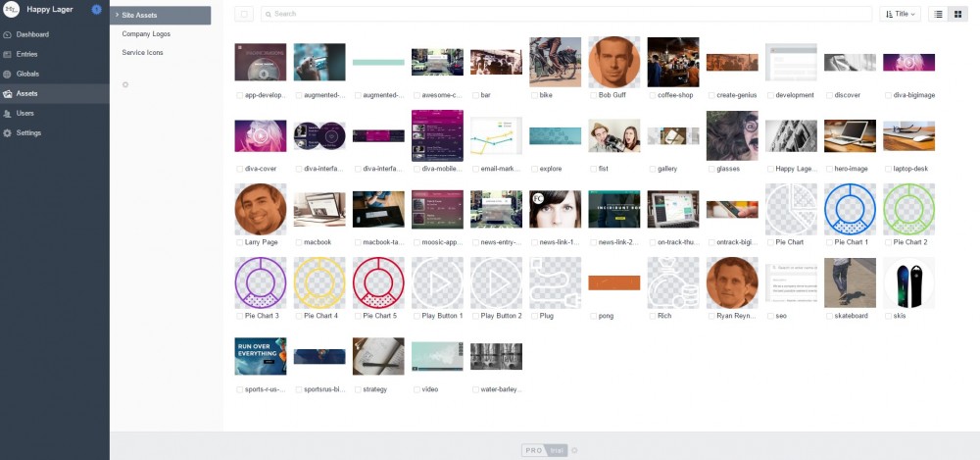Click the Assets nav icon

pyautogui.click(x=8, y=94)
